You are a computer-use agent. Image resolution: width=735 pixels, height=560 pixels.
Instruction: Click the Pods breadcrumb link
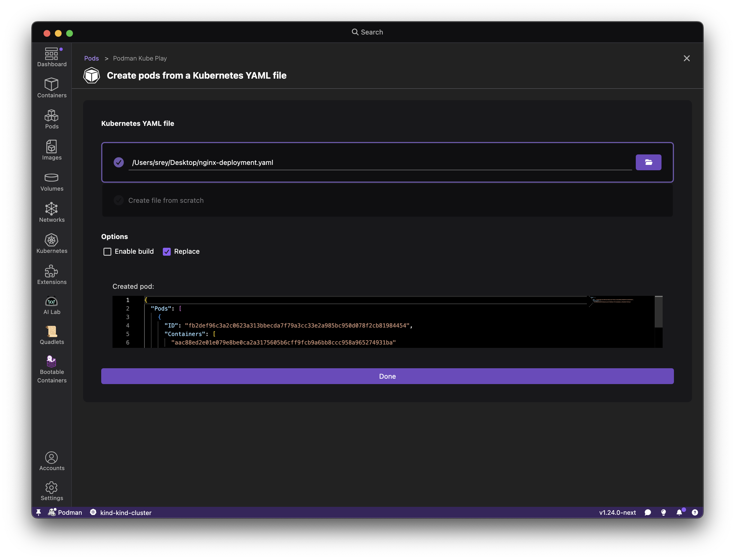tap(91, 58)
